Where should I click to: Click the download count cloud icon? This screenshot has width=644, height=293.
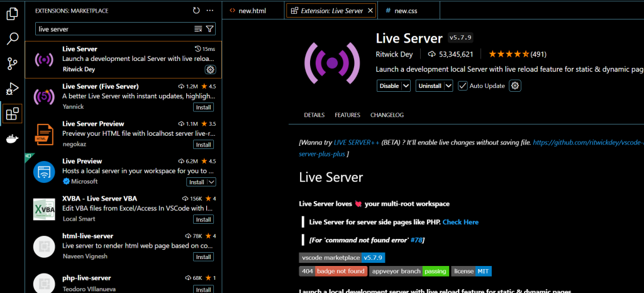431,54
